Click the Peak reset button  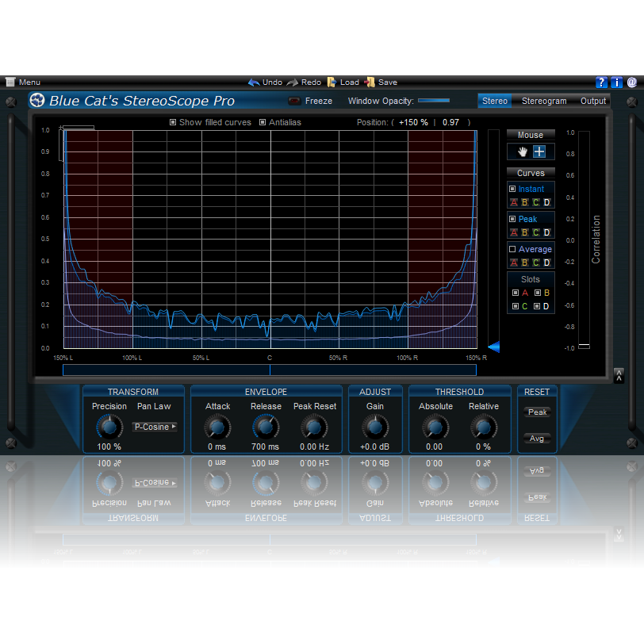coord(537,412)
